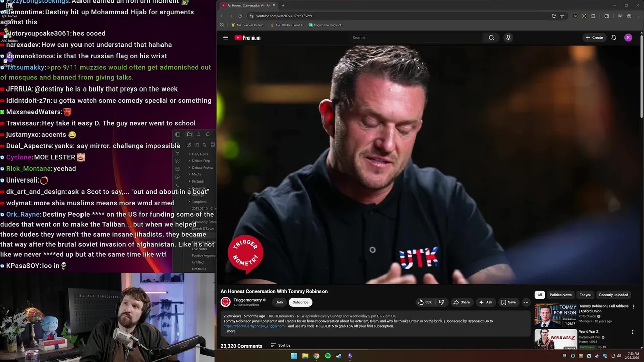Open a new Chrome tab
Viewport: 644px width, 362px height.
point(283,5)
